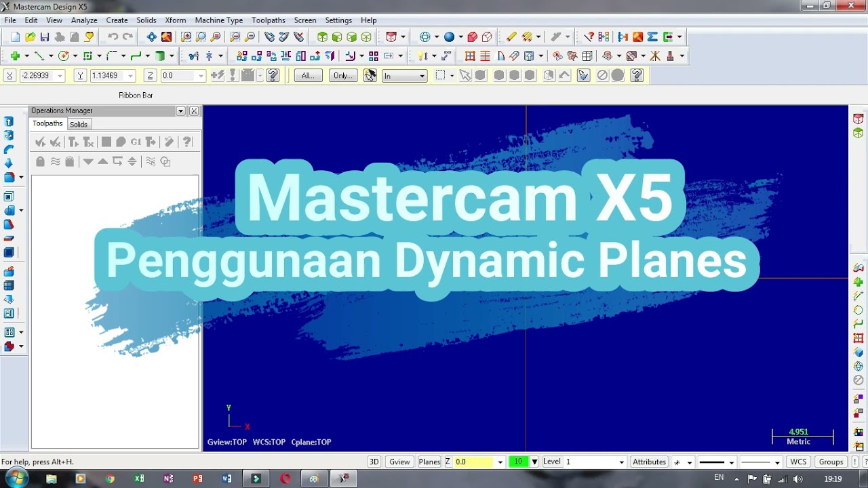The image size is (868, 488).
Task: Open the Level number dropdown
Action: (x=621, y=462)
